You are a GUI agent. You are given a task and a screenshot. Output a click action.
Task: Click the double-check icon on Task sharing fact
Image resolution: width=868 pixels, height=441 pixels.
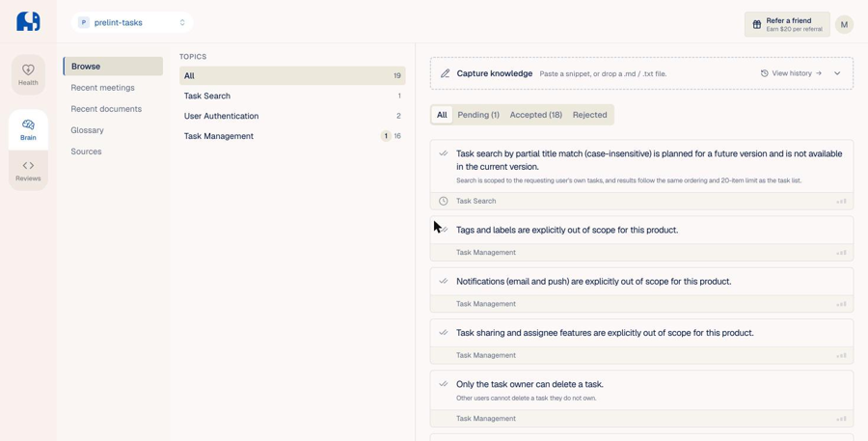(x=444, y=333)
